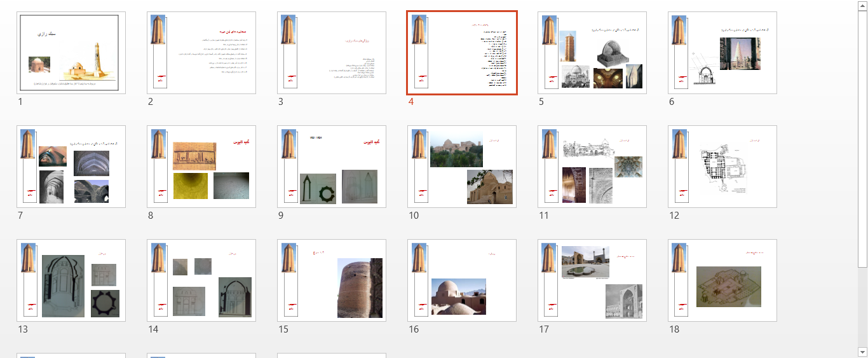Image resolution: width=868 pixels, height=358 pixels.
Task: Click slide number label 1
Action: pyautogui.click(x=20, y=102)
